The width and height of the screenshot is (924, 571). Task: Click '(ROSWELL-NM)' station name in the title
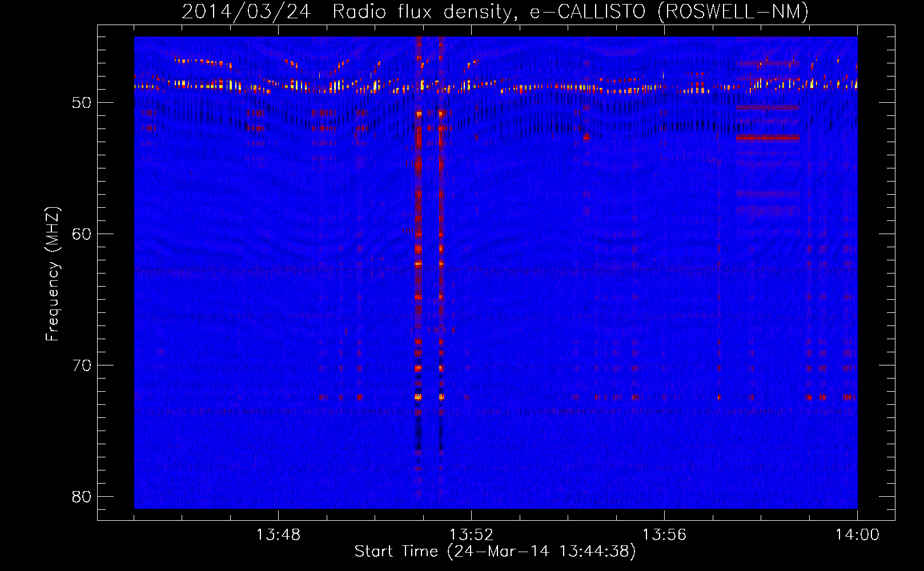pyautogui.click(x=733, y=11)
